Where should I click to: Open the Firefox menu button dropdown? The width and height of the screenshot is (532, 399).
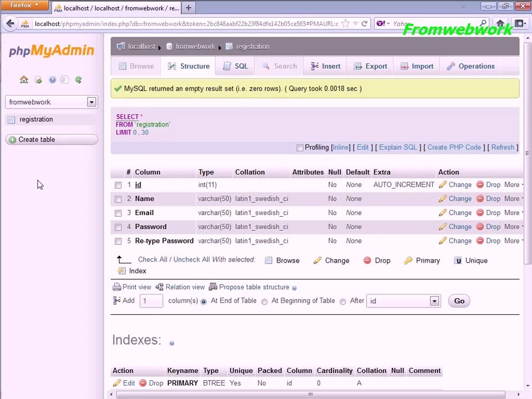click(24, 6)
